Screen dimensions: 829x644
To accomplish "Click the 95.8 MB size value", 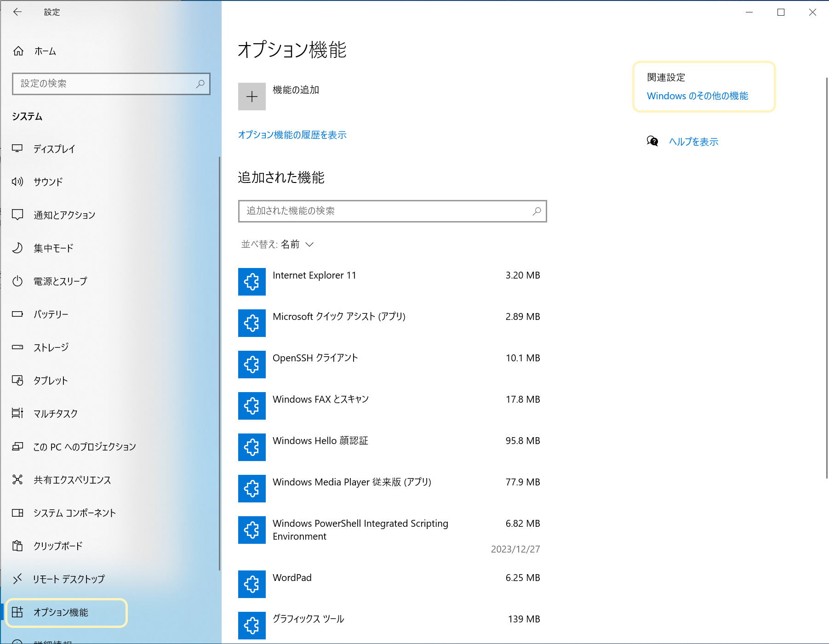I will coord(523,441).
